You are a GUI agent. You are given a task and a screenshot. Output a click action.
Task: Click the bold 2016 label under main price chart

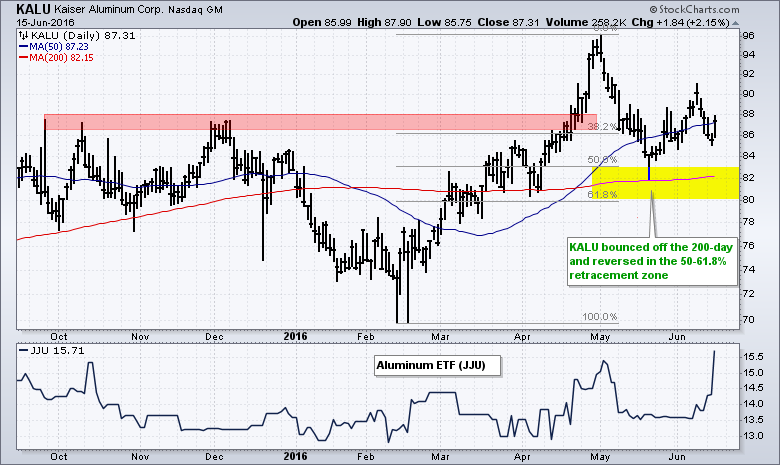point(295,337)
